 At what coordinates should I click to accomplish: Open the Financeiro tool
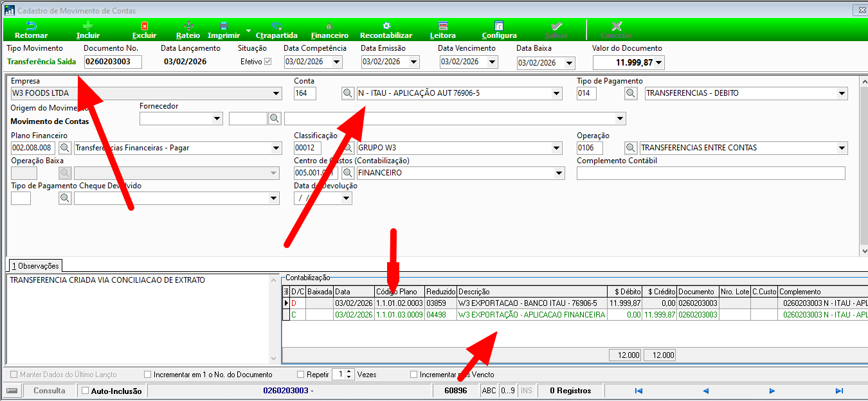point(329,30)
